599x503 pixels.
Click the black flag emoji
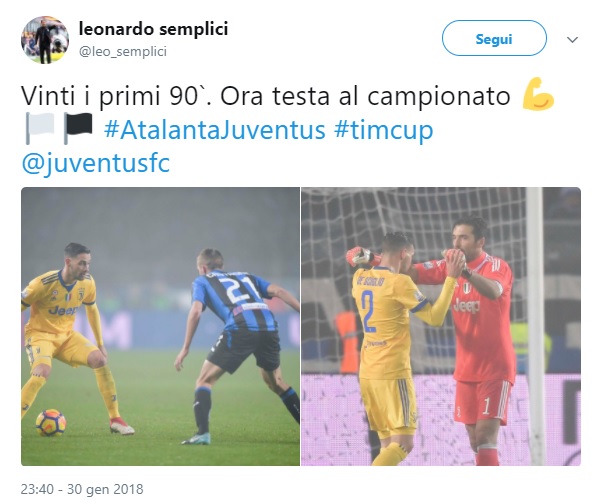pyautogui.click(x=78, y=128)
